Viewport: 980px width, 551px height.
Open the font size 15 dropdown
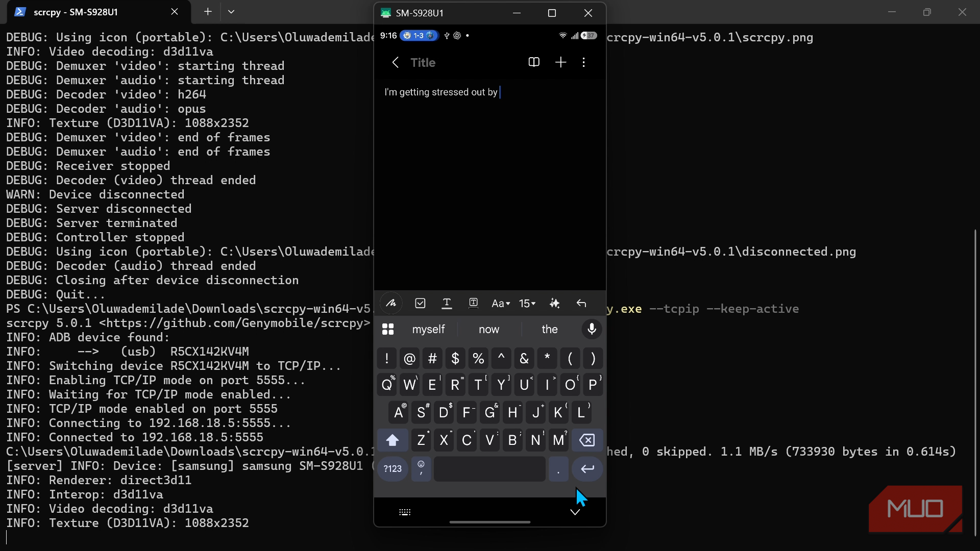(527, 304)
